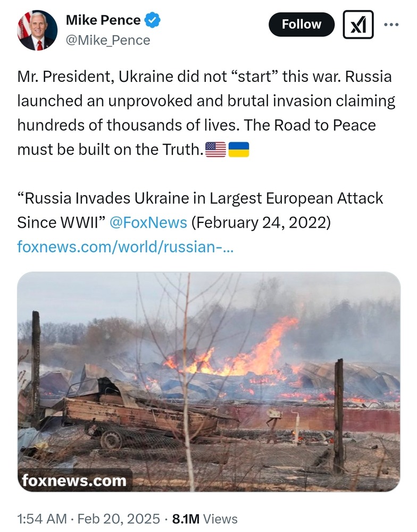This screenshot has height=532, width=417.
Task: Follow the foxnews.com/world/russian link
Action: coord(125,246)
